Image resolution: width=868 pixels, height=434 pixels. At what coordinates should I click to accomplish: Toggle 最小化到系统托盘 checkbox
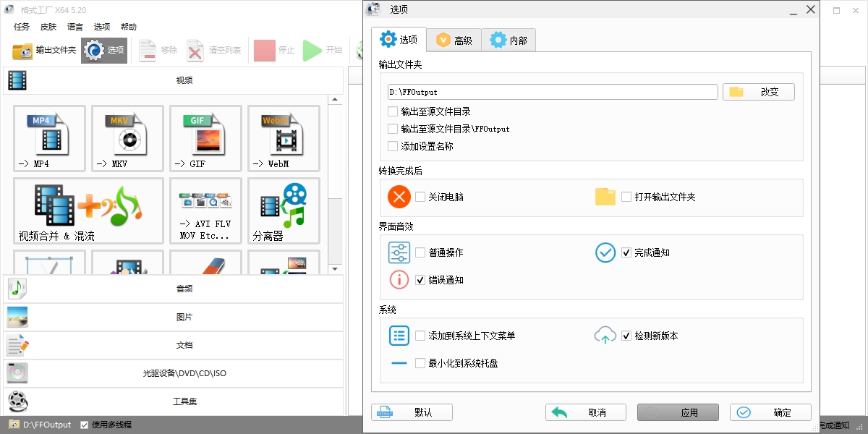[x=420, y=363]
